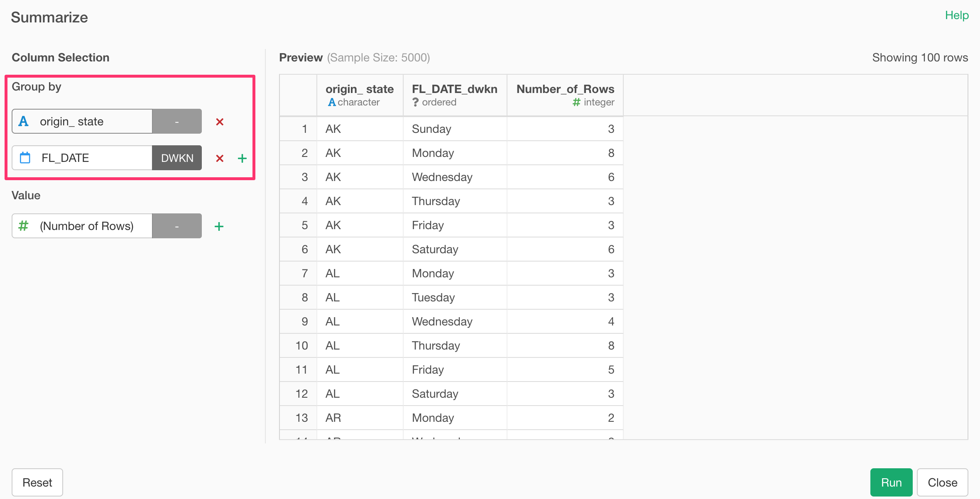The width and height of the screenshot is (980, 499).
Task: Open the Help link
Action: [x=957, y=15]
